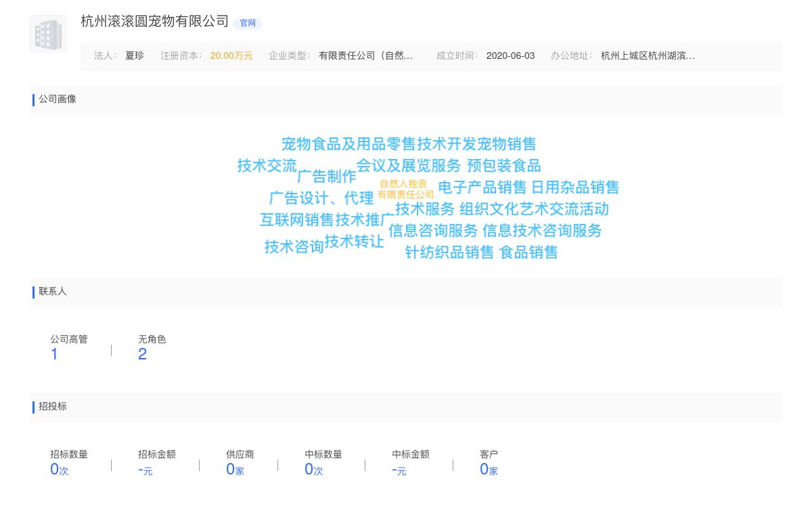
Task: Click the company building logo icon
Action: [49, 34]
